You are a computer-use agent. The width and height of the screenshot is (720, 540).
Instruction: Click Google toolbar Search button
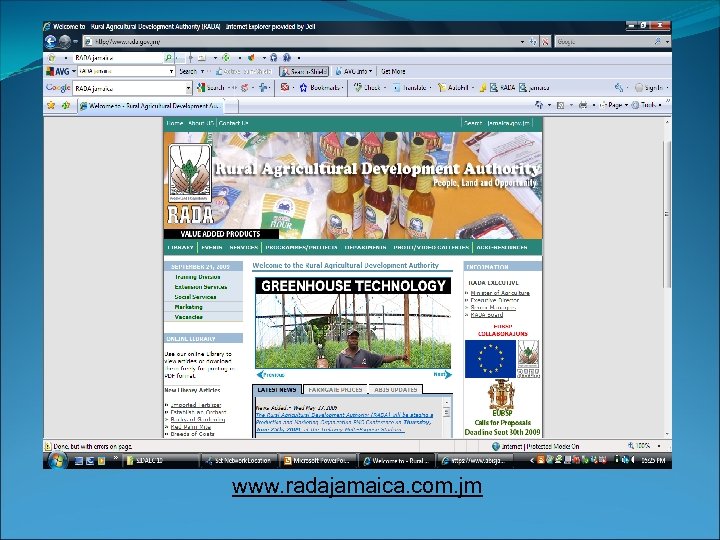point(211,88)
